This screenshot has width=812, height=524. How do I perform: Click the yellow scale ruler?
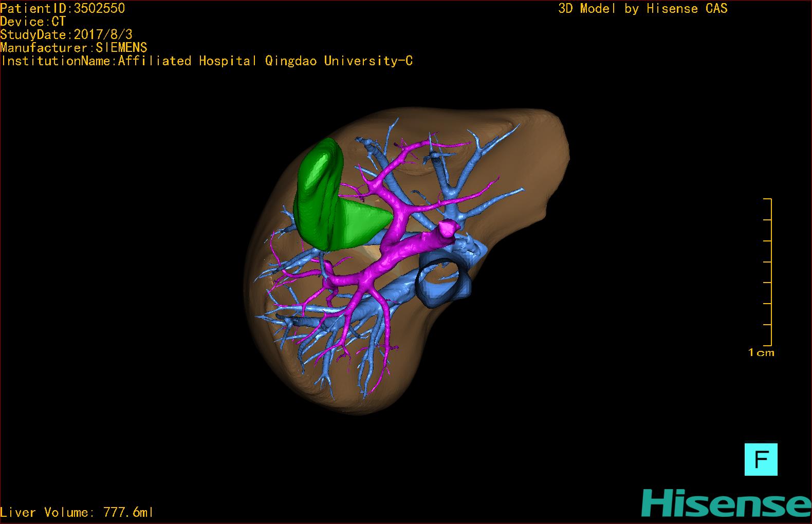coord(770,272)
